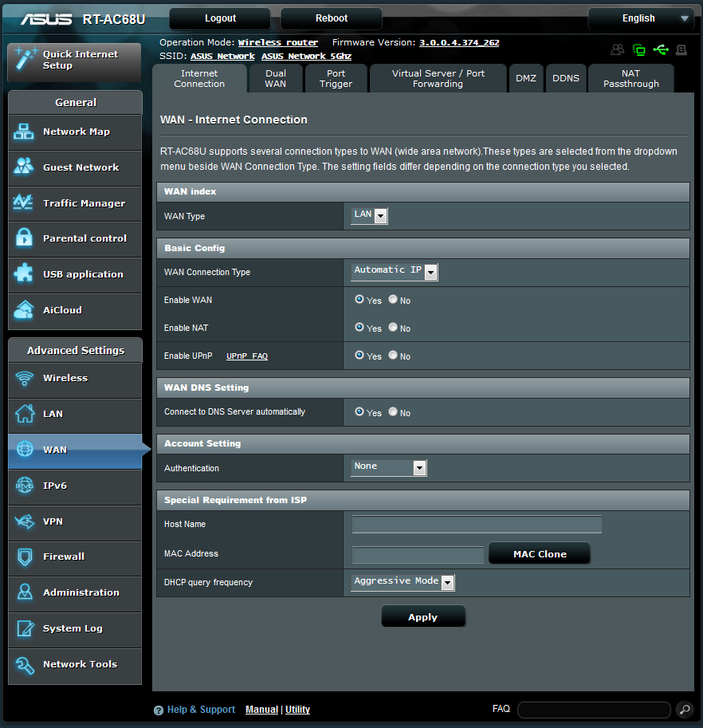Focus the FAQ search field
703x728 pixels.
(594, 710)
